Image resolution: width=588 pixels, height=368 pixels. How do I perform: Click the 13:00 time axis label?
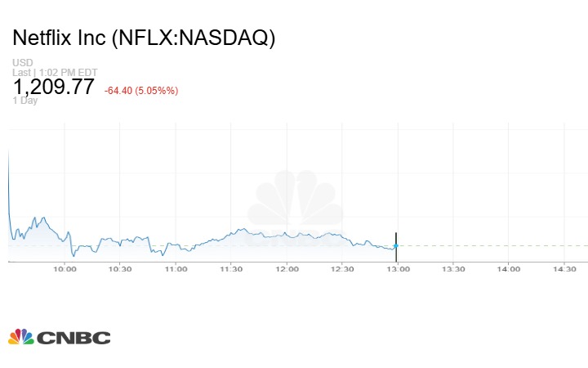point(398,269)
